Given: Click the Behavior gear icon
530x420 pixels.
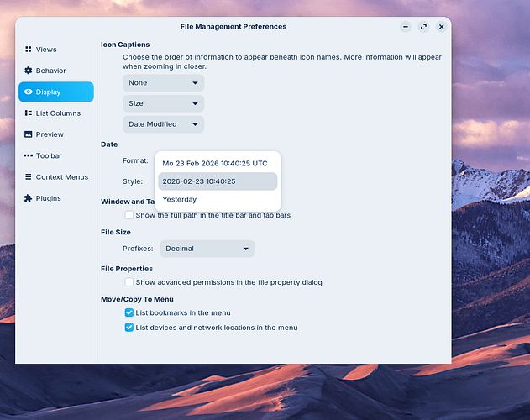Looking at the screenshot, I should click(x=29, y=71).
